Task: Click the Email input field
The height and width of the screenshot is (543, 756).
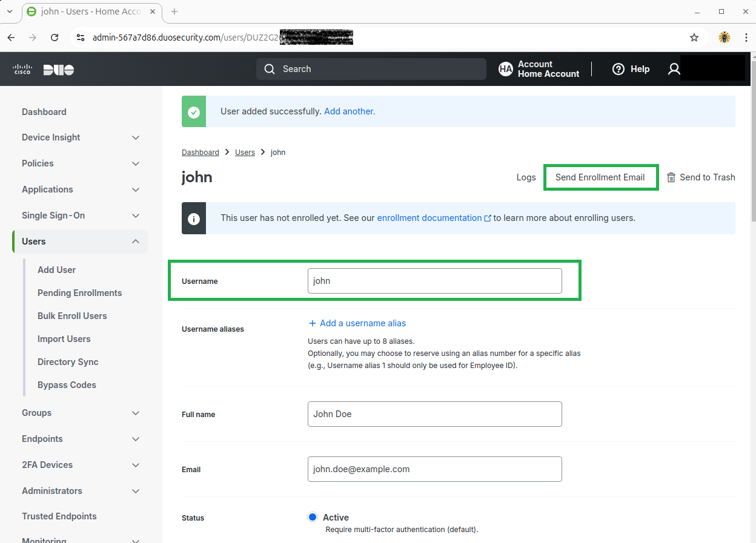Action: tap(434, 469)
